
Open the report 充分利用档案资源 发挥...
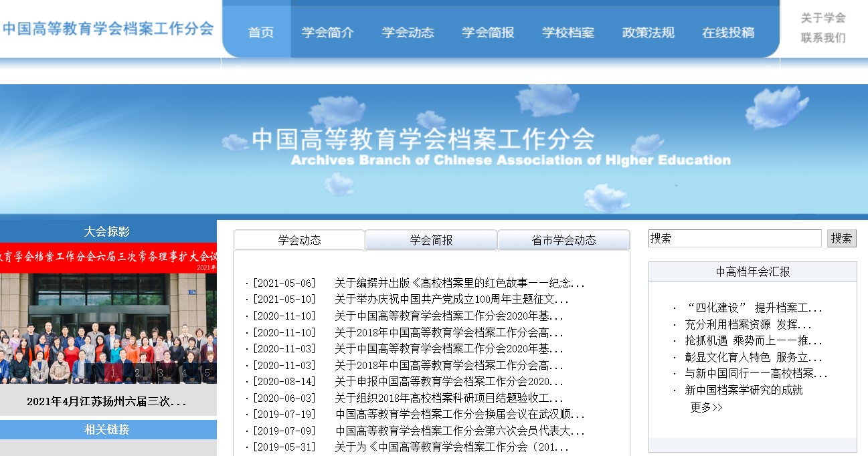[748, 325]
